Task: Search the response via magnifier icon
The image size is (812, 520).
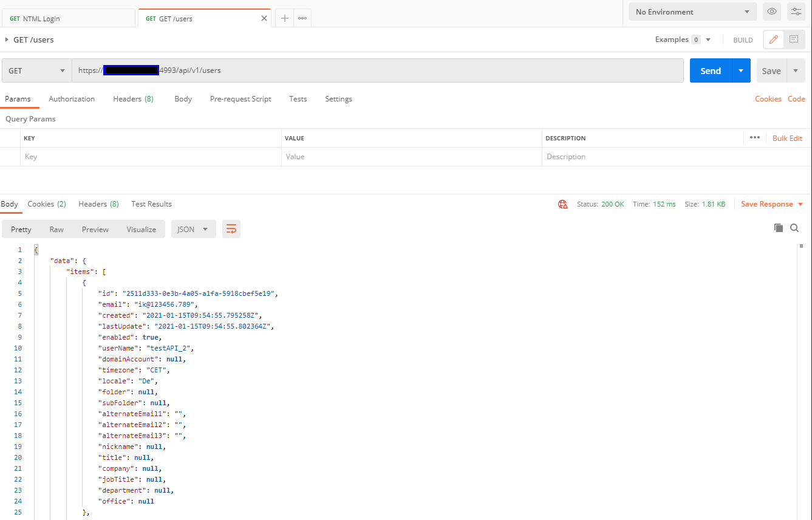Action: (x=794, y=228)
